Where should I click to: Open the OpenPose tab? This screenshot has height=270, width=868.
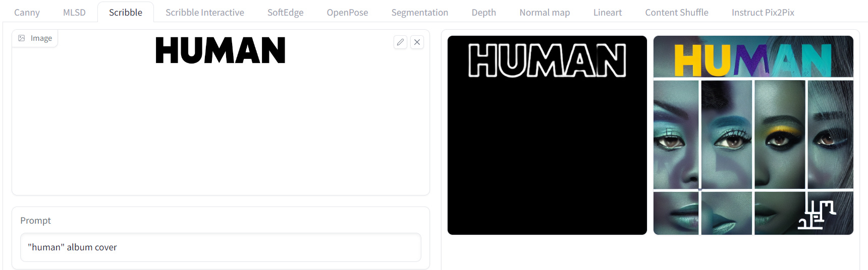(347, 13)
